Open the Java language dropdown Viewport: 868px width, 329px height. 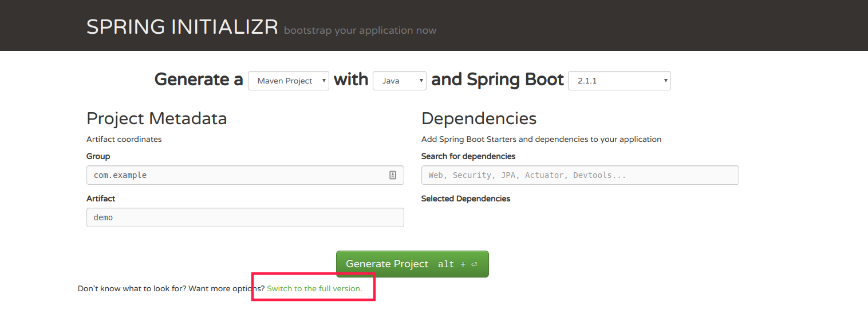pyautogui.click(x=400, y=81)
